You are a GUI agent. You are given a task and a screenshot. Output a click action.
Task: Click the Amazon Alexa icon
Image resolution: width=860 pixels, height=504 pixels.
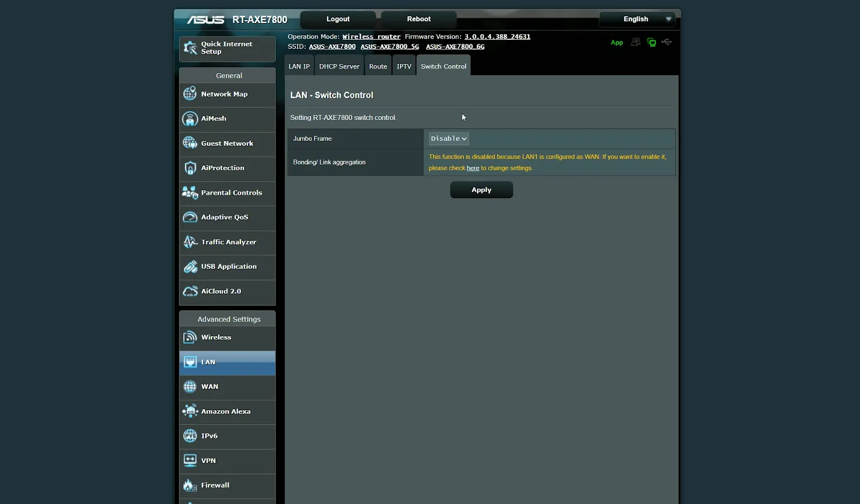(x=190, y=411)
